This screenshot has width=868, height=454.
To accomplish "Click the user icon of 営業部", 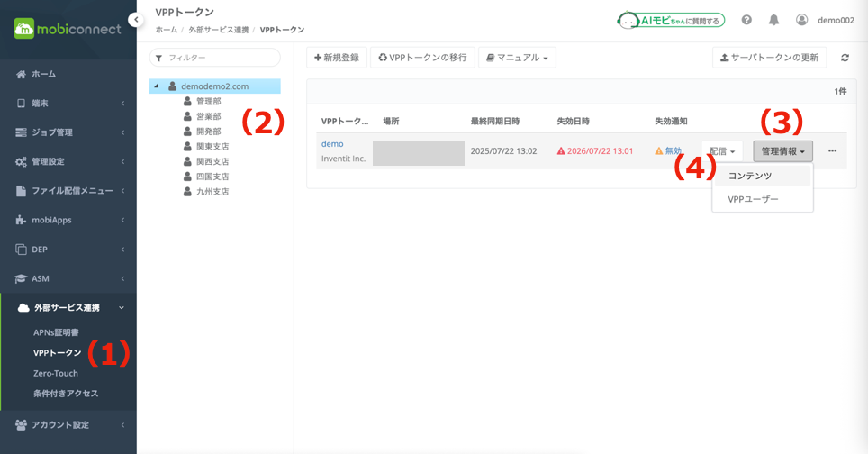I will [x=187, y=116].
